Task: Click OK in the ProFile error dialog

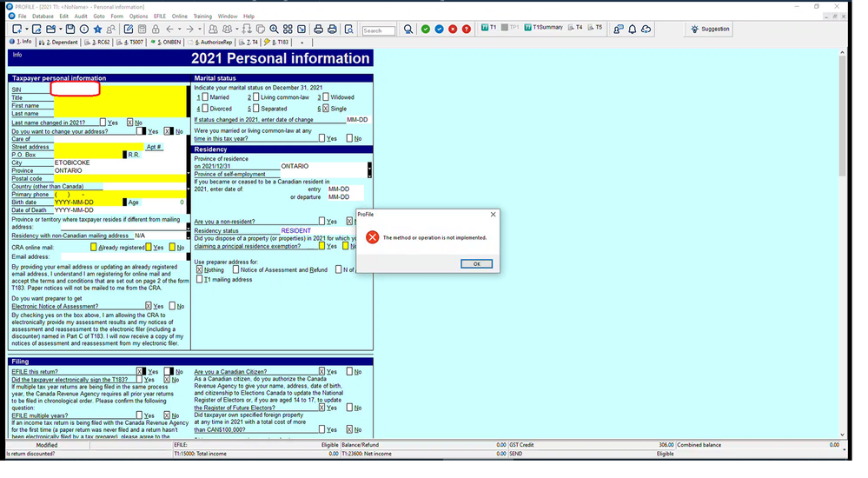Action: pyautogui.click(x=477, y=263)
